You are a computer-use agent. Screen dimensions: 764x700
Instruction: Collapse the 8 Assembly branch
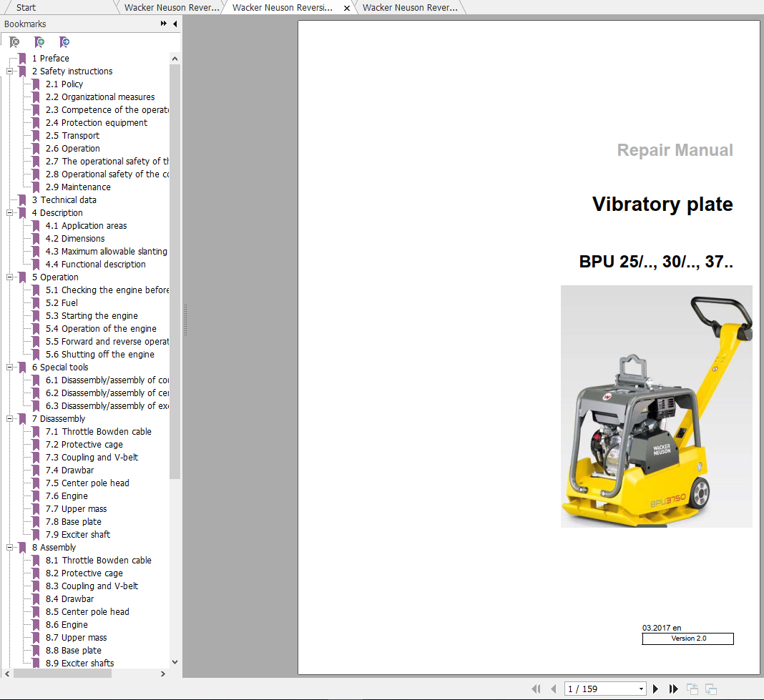(x=9, y=548)
